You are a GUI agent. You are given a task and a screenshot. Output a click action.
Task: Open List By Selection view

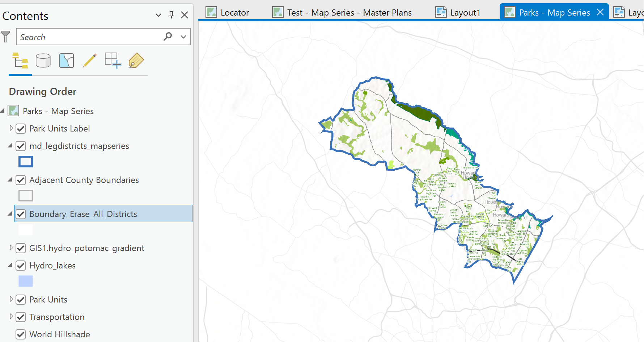pyautogui.click(x=67, y=61)
